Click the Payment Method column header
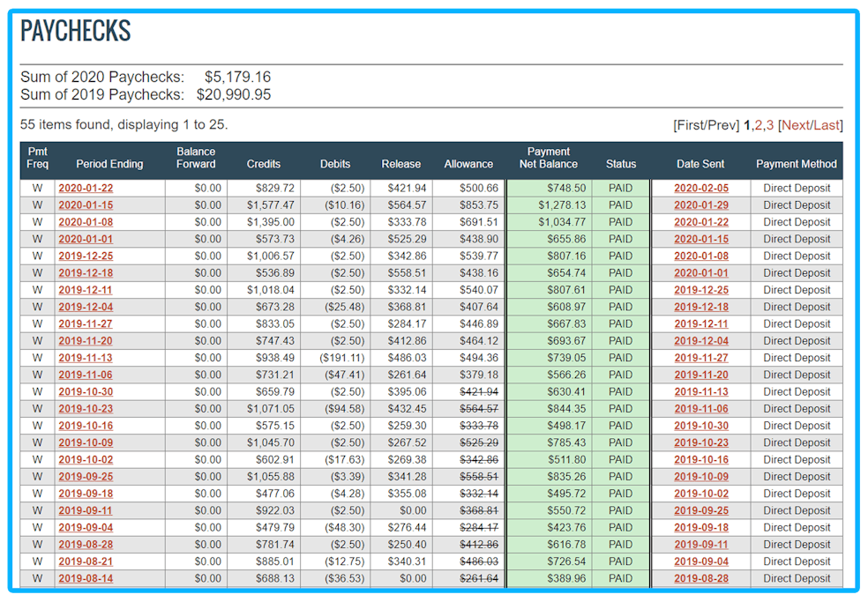Viewport: 868px width, 602px height. 796,164
